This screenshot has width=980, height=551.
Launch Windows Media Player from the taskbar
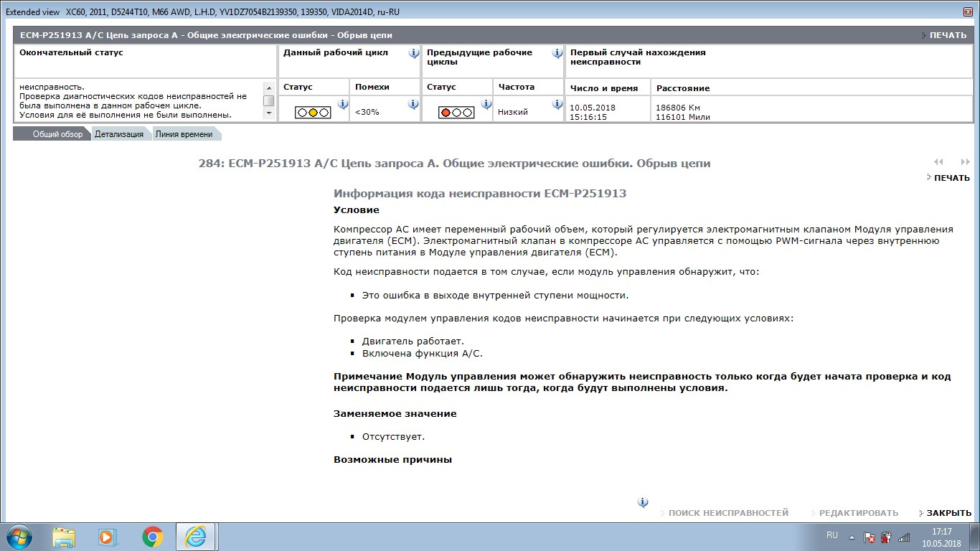106,537
